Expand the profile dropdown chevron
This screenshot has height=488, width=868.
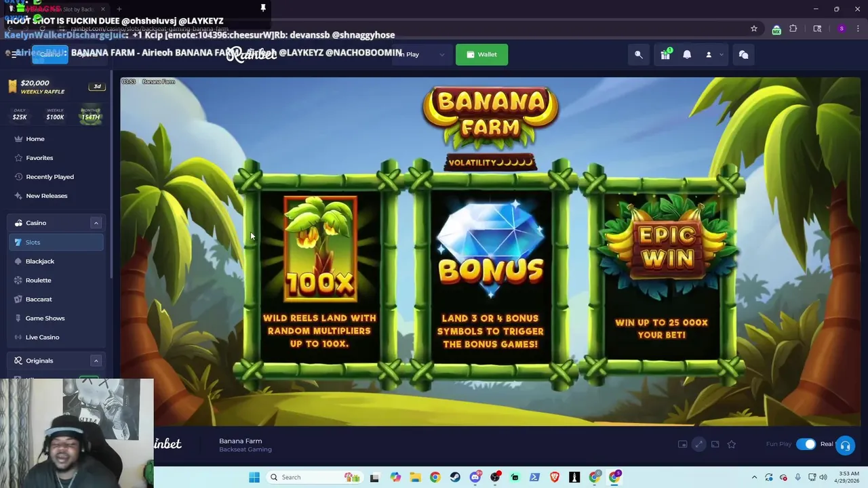click(722, 55)
